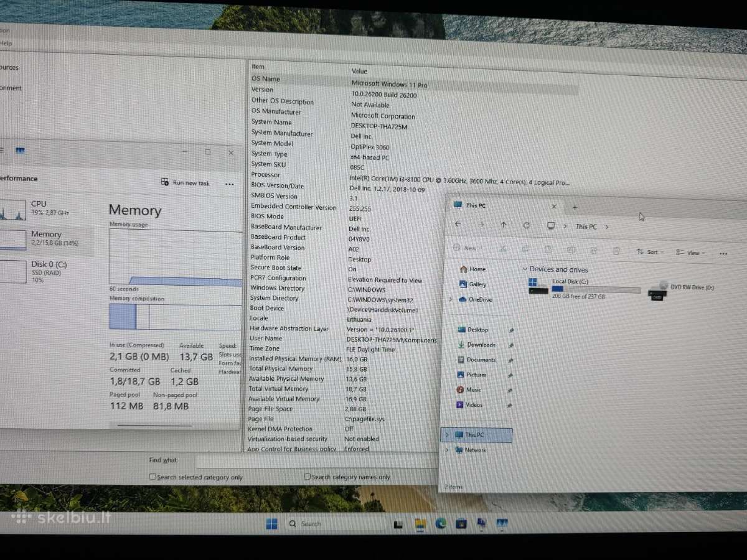
Task: Open Gallery in Explorer sidebar
Action: [472, 284]
